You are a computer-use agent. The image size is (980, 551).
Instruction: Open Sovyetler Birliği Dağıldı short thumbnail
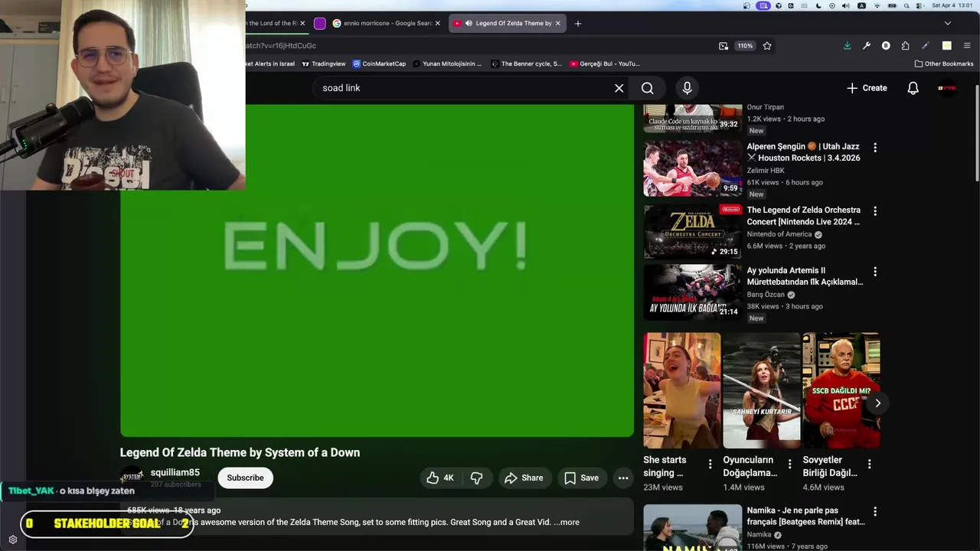point(841,390)
